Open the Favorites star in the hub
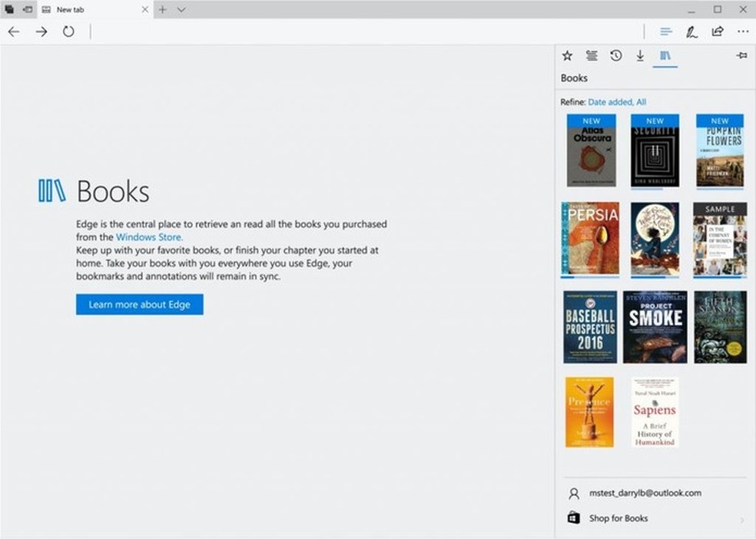 [567, 55]
